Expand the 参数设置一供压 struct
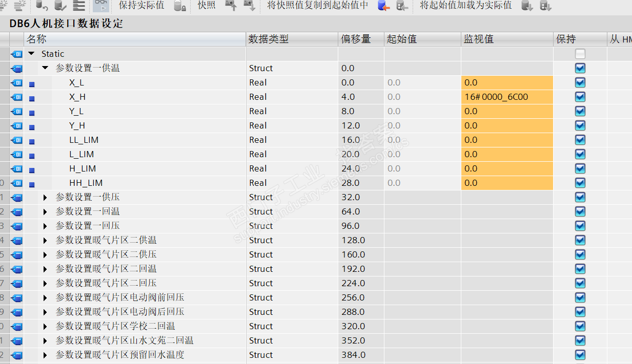The image size is (632, 364). (45, 197)
